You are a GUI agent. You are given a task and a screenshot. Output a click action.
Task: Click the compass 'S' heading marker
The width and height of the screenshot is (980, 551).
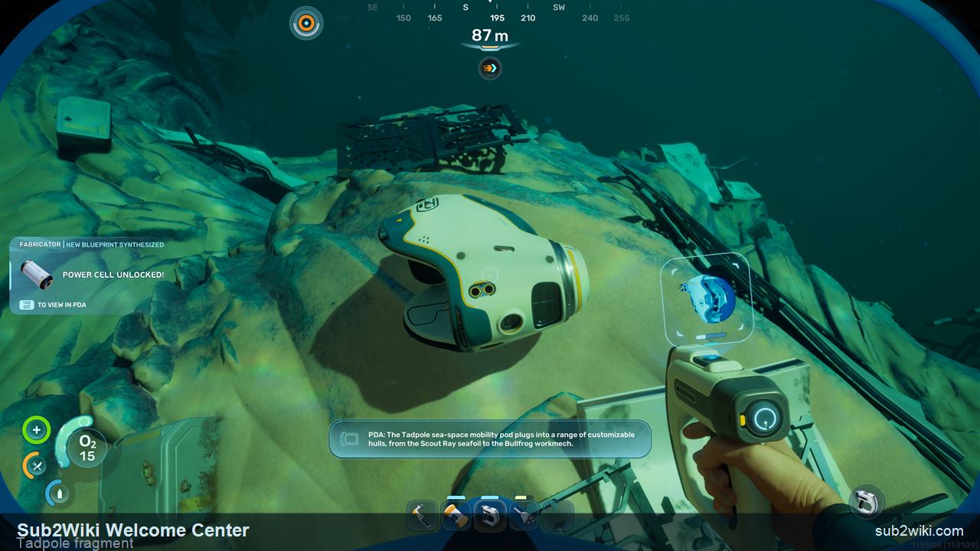(x=465, y=7)
